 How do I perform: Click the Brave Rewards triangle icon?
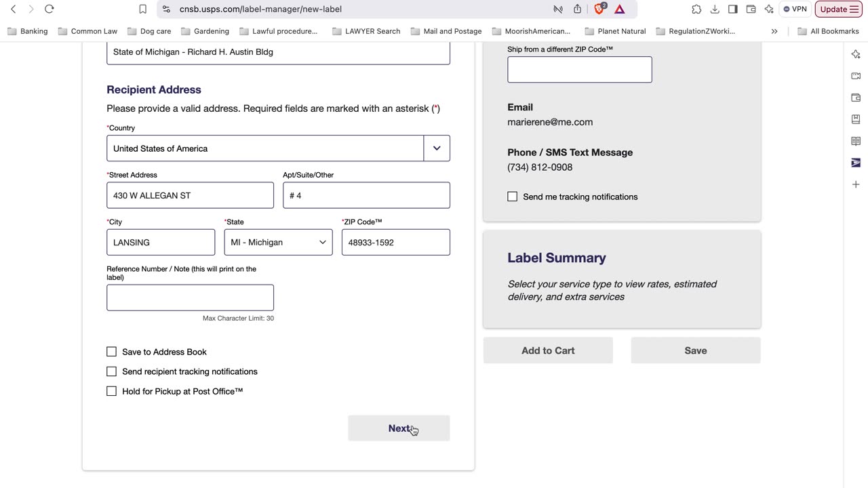point(620,9)
